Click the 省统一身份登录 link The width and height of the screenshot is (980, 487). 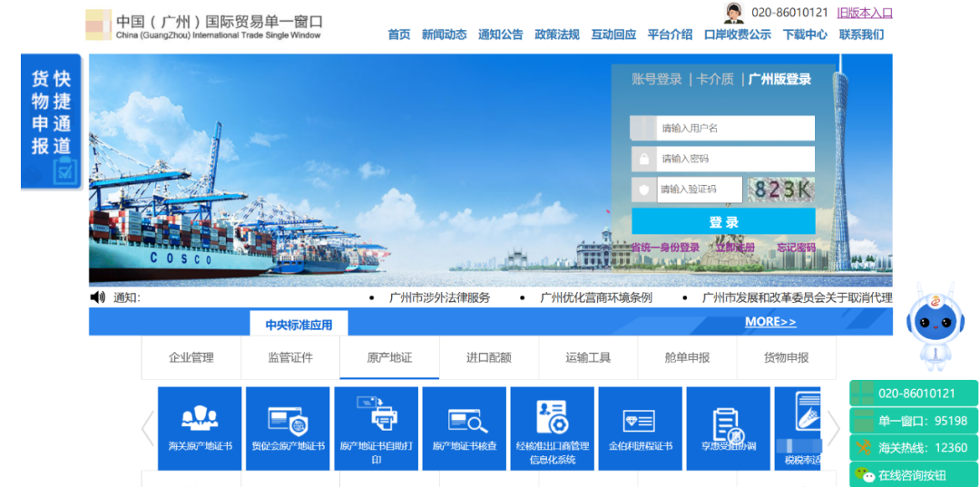[x=666, y=248]
